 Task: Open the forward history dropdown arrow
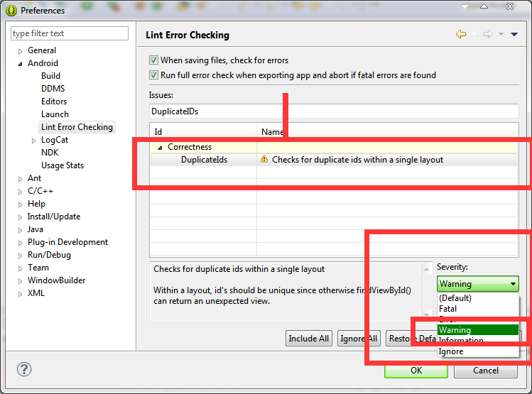click(501, 34)
